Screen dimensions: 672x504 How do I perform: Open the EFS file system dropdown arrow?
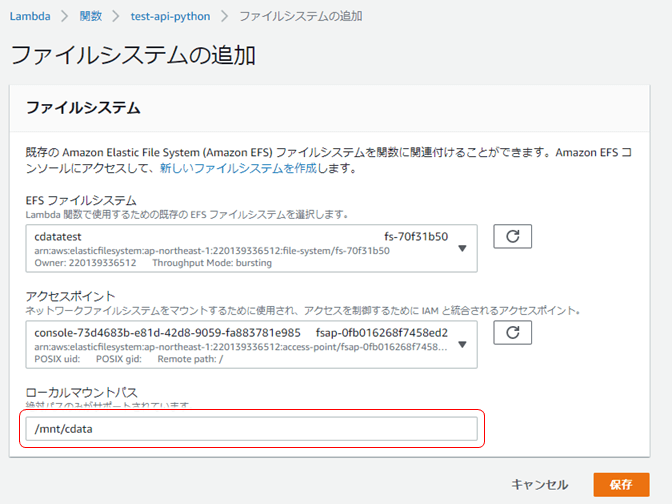[x=462, y=249]
